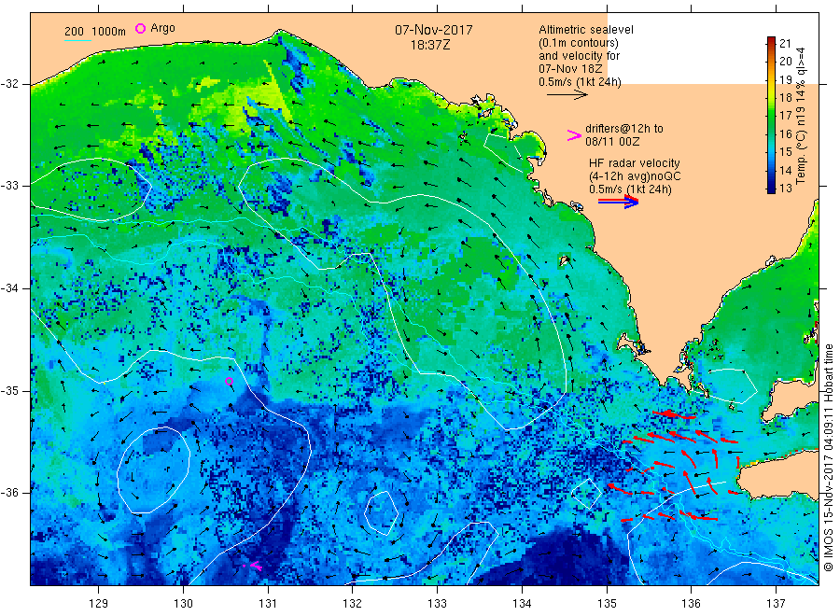Click the 'Temp. (°C) n19 14% ql>=4' label
Viewport: 840px width, 616px height.
pyautogui.click(x=801, y=116)
